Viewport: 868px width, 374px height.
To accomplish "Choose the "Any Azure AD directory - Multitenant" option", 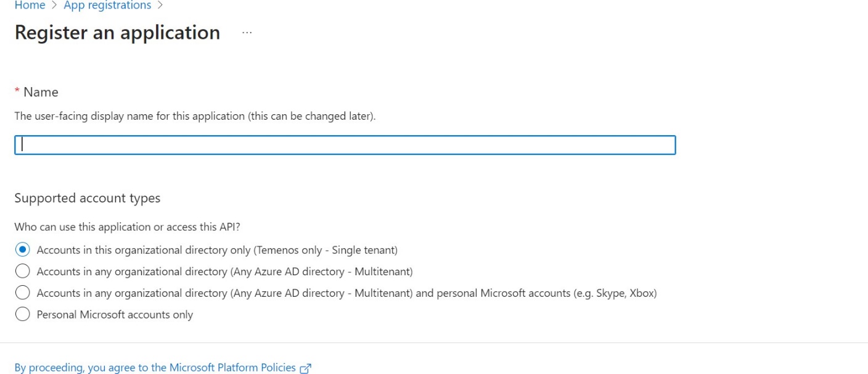I will (x=22, y=271).
